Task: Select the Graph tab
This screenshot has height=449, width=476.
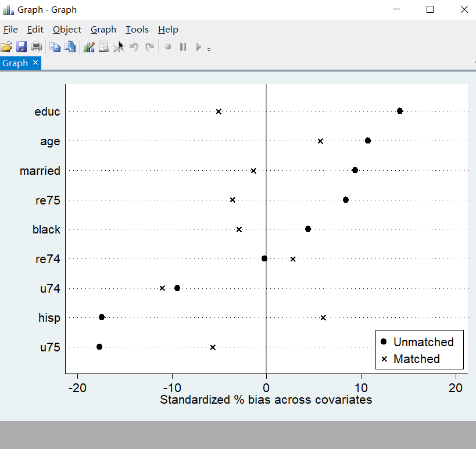Action: [x=15, y=63]
